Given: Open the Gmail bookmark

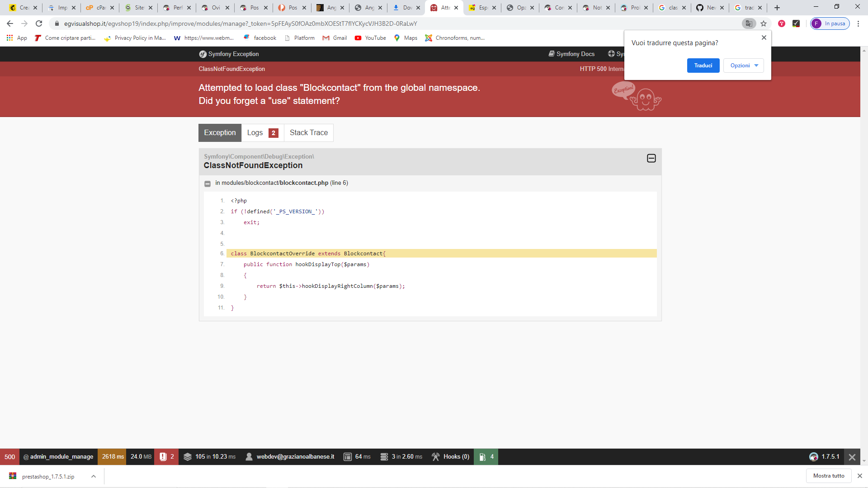Looking at the screenshot, I should point(335,38).
